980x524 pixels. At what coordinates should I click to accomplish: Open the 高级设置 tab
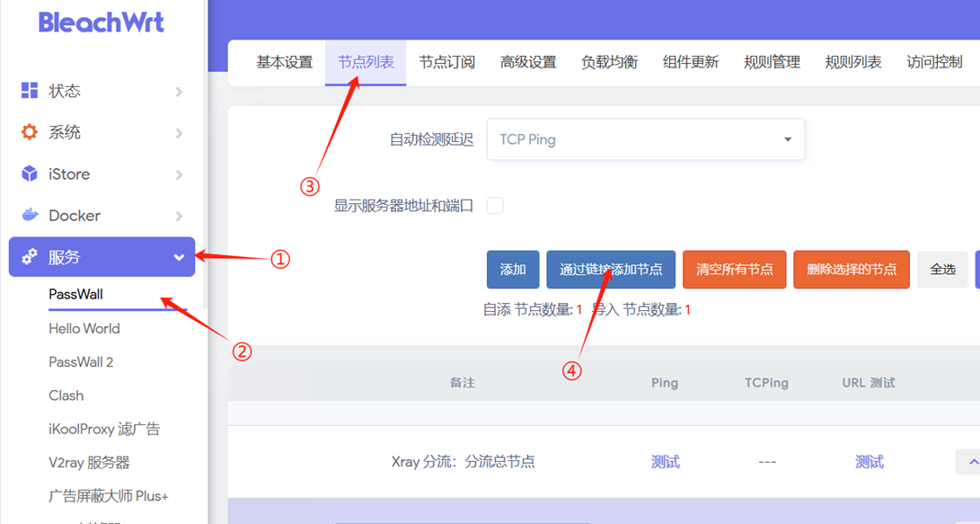[x=528, y=62]
